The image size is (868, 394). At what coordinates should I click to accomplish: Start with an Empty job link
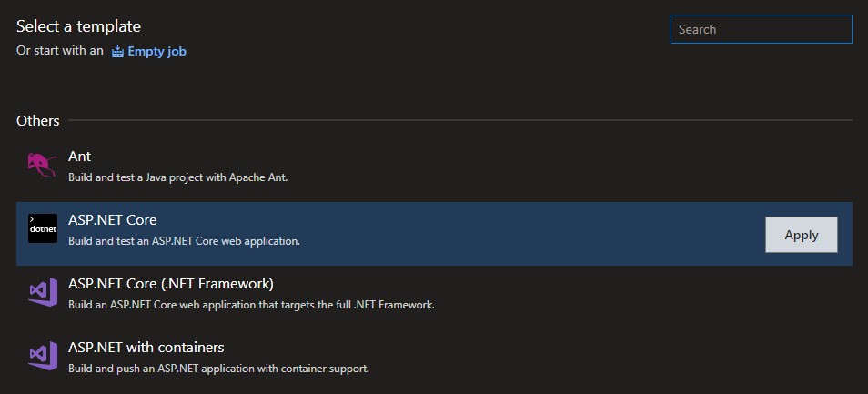156,52
